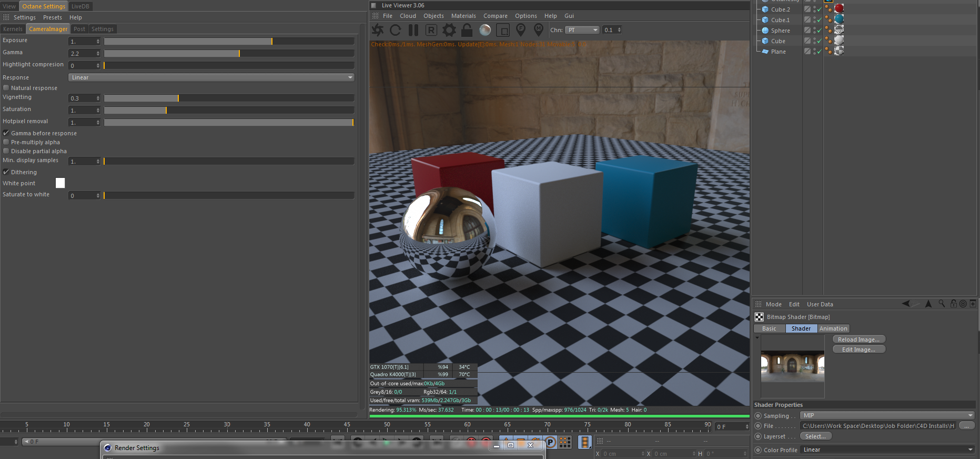Enable Pre-multiply alpha checkbox
The width and height of the screenshot is (980, 459).
tap(6, 142)
